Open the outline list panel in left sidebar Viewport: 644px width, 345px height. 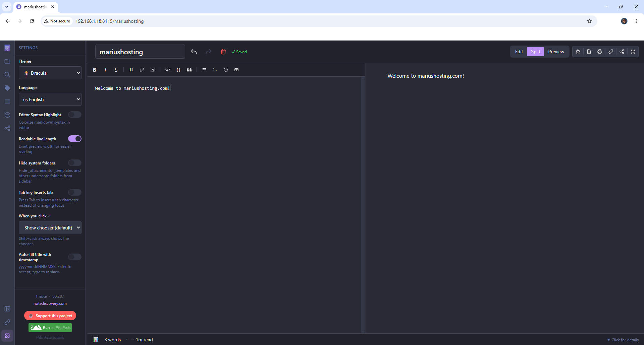pos(7,101)
